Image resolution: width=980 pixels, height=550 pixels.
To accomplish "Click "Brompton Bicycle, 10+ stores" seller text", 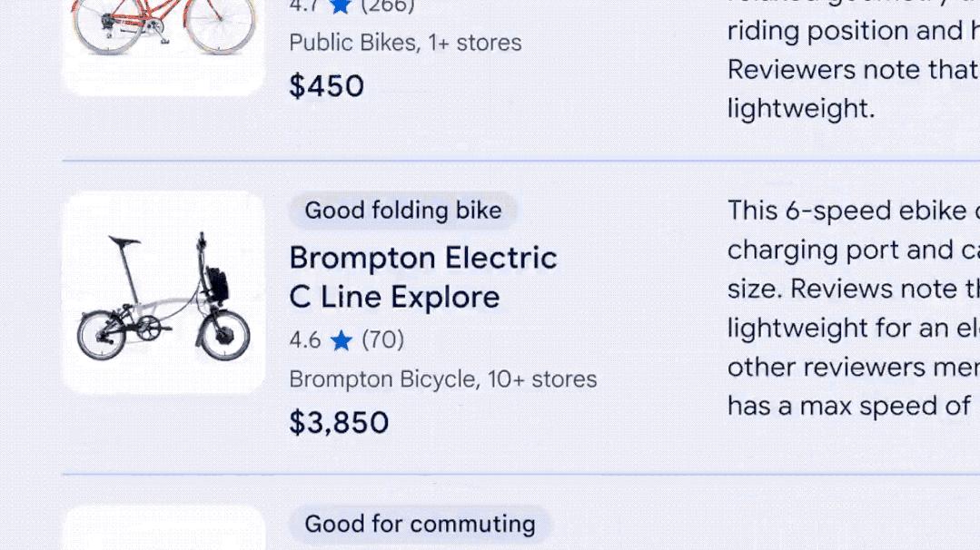I will [443, 379].
